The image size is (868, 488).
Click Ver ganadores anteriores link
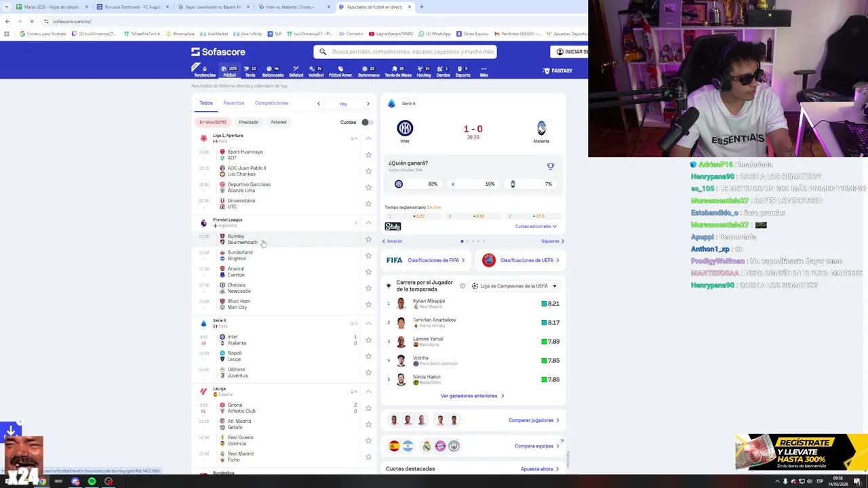coord(473,396)
